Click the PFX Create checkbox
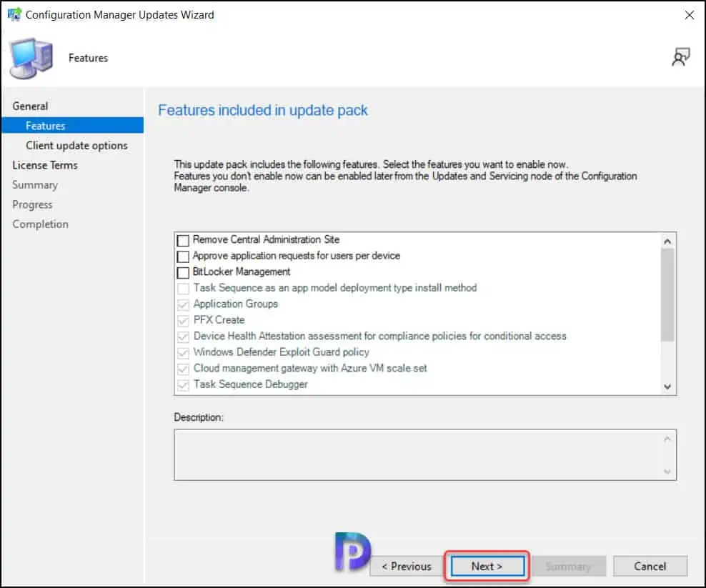The image size is (706, 588). [183, 321]
